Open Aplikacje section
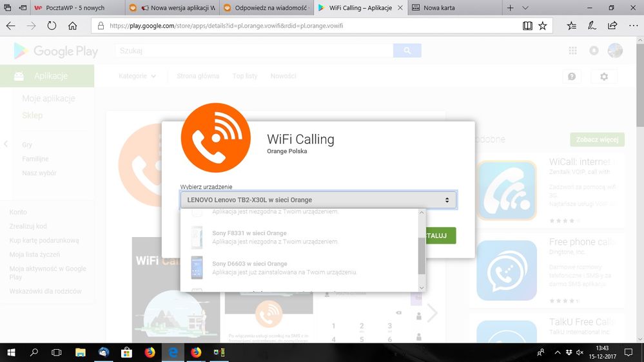Screen dimensions: 644x362 pyautogui.click(x=47, y=76)
